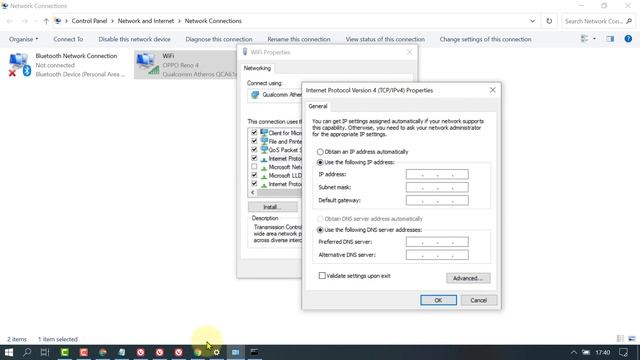Open the battery icon in the system tray
The image size is (640, 360).
586,352
